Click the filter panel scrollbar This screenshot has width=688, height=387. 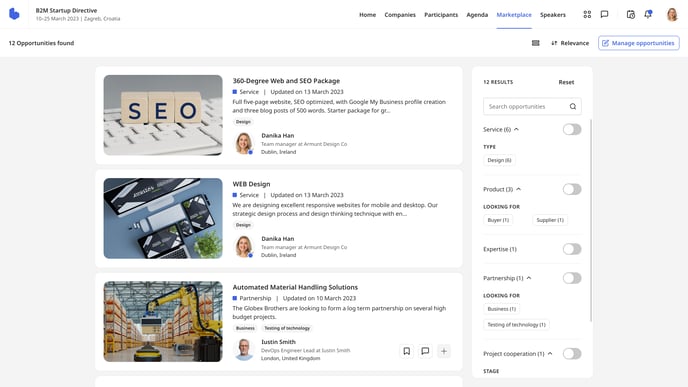click(x=591, y=220)
